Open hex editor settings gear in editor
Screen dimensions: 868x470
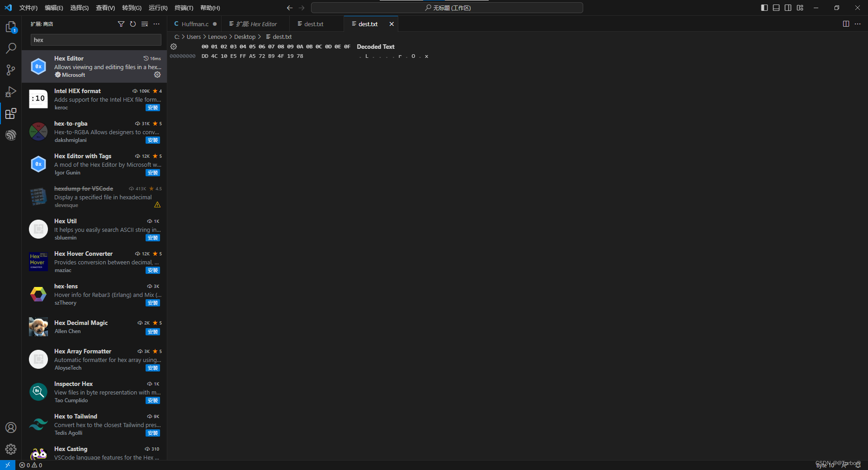click(x=174, y=47)
